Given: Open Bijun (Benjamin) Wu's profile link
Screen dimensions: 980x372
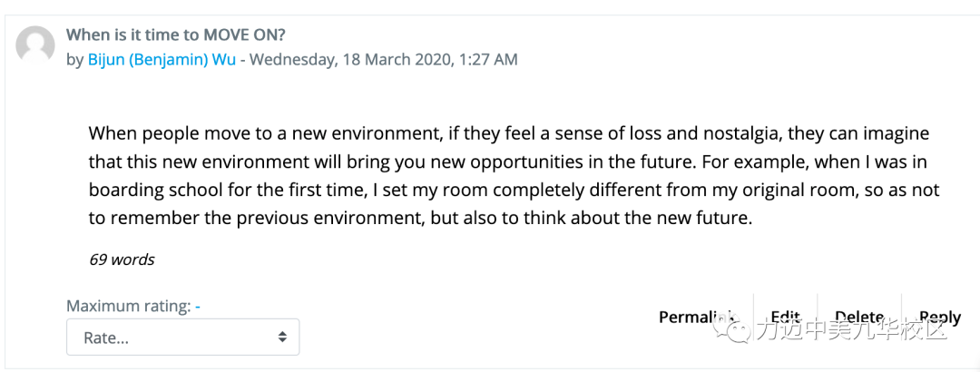Looking at the screenshot, I should point(162,60).
